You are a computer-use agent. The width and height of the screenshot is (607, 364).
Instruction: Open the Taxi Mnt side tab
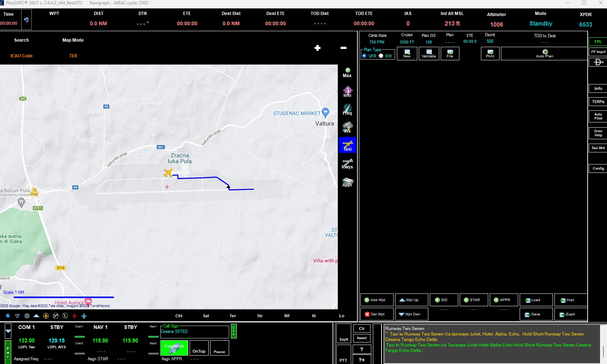tap(598, 148)
